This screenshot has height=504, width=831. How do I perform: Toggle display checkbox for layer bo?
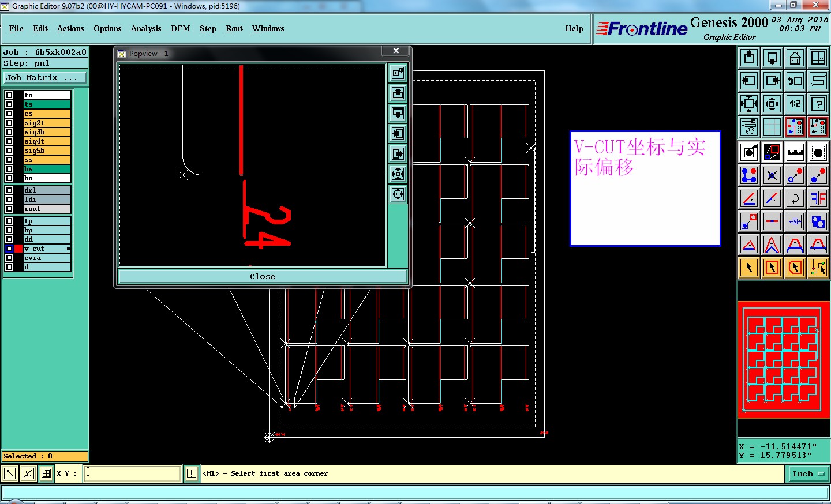point(9,178)
